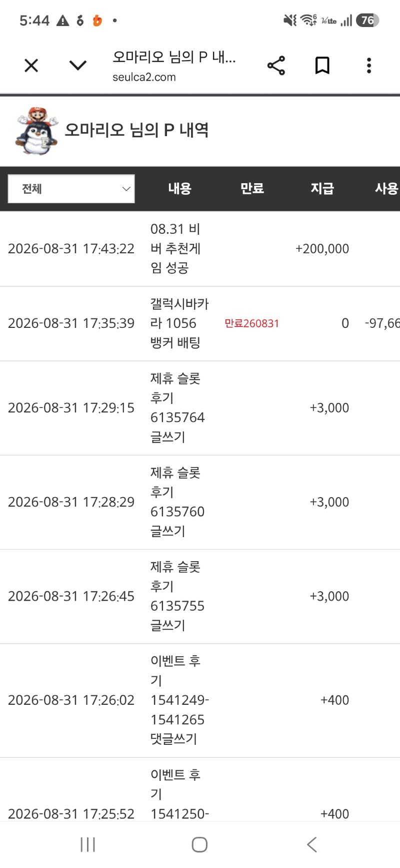
Task: Tap the share icon
Action: point(276,66)
